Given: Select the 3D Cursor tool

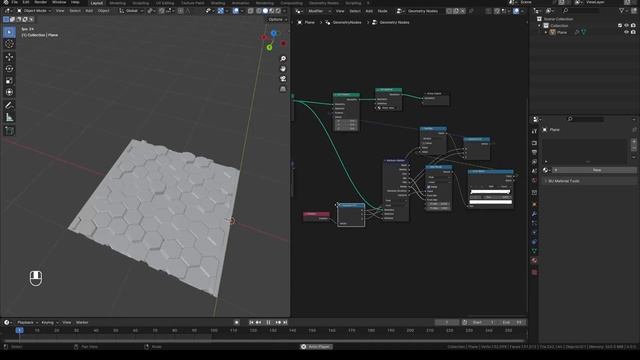Looking at the screenshot, I should click(9, 44).
